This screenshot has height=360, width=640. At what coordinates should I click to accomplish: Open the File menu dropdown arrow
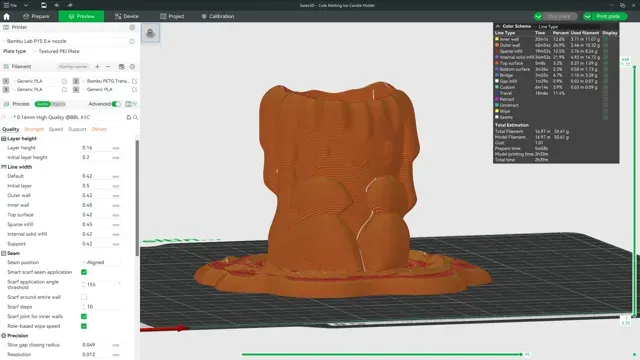(26, 5)
